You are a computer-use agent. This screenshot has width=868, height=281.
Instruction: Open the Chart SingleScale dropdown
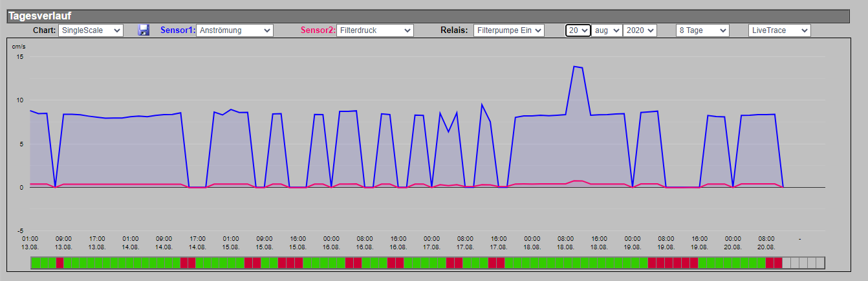[x=91, y=30]
